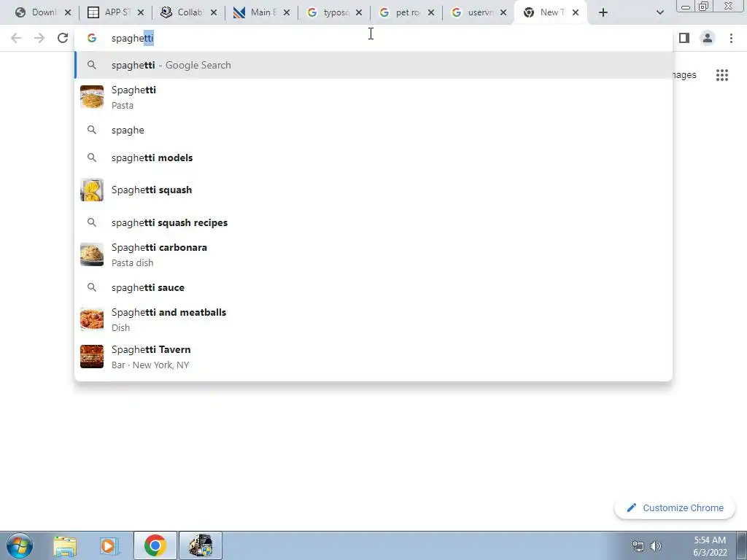Click the Spaghetti carbonara thumbnail image
Screen dimensions: 747x560
[91, 254]
